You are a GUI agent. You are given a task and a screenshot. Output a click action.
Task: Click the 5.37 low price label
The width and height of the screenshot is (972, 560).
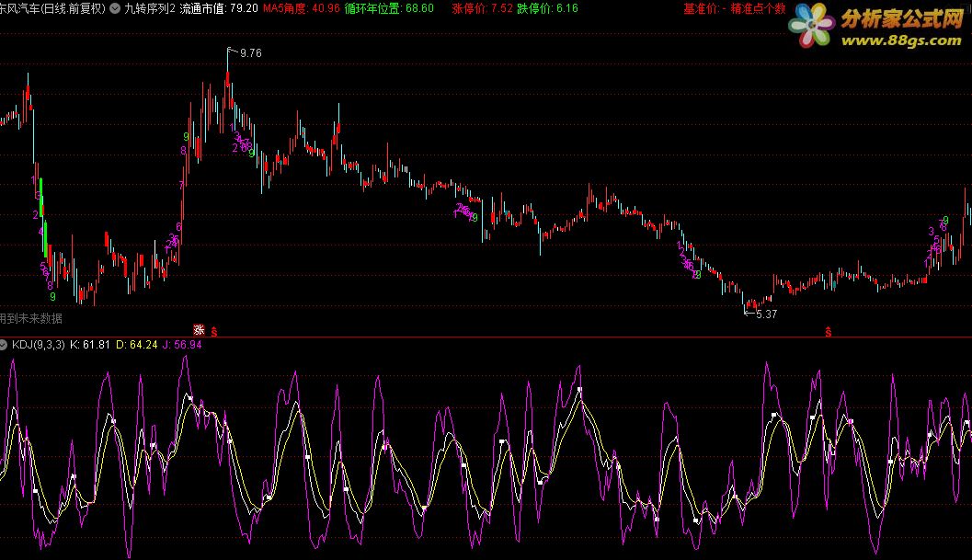(767, 314)
